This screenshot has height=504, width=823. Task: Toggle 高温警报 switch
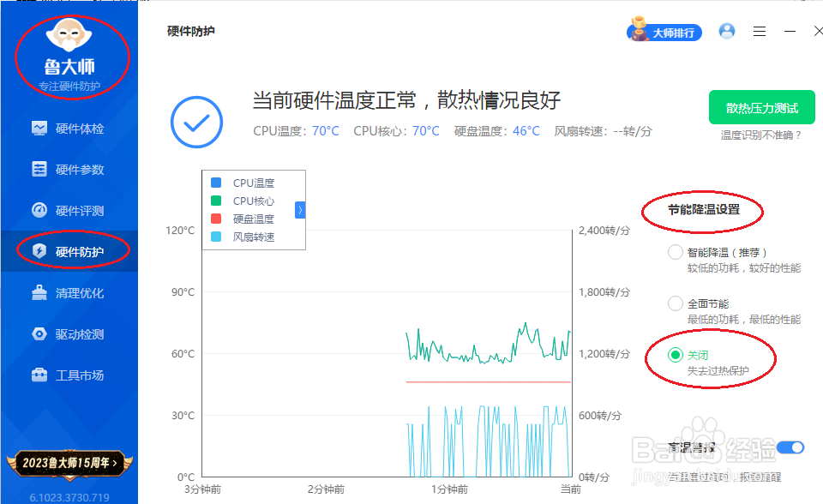(x=790, y=447)
